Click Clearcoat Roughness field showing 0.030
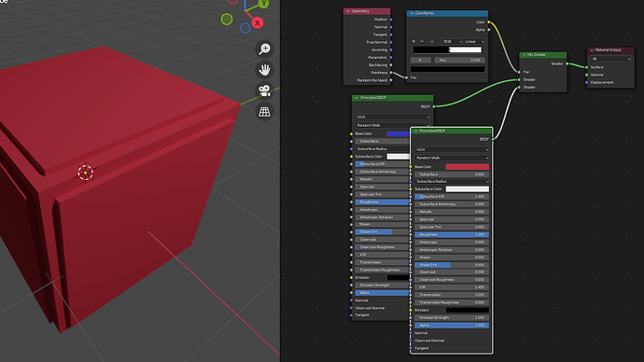This screenshot has height=362, width=644. click(x=452, y=280)
